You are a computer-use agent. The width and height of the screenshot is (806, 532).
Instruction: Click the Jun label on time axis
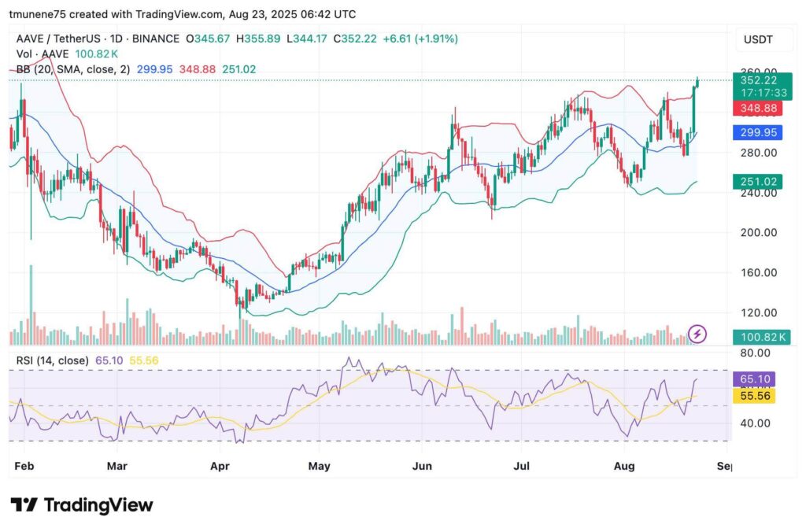point(422,466)
